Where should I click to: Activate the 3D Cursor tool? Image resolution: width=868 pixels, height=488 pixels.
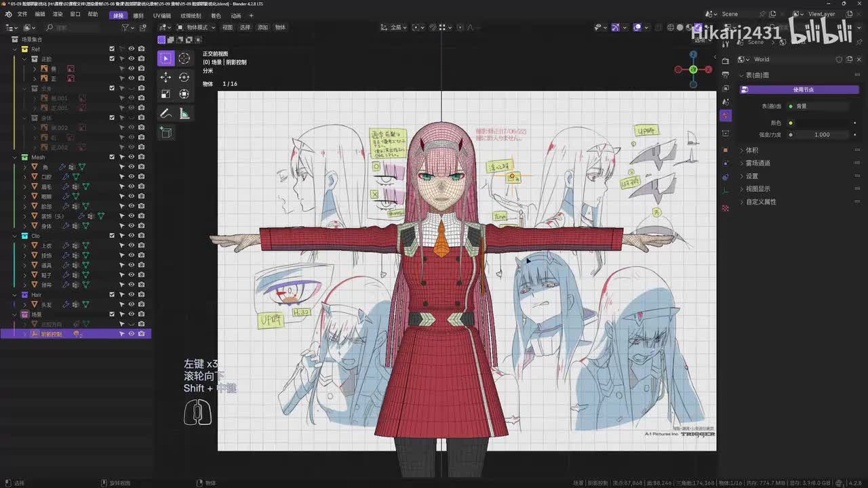pos(184,58)
